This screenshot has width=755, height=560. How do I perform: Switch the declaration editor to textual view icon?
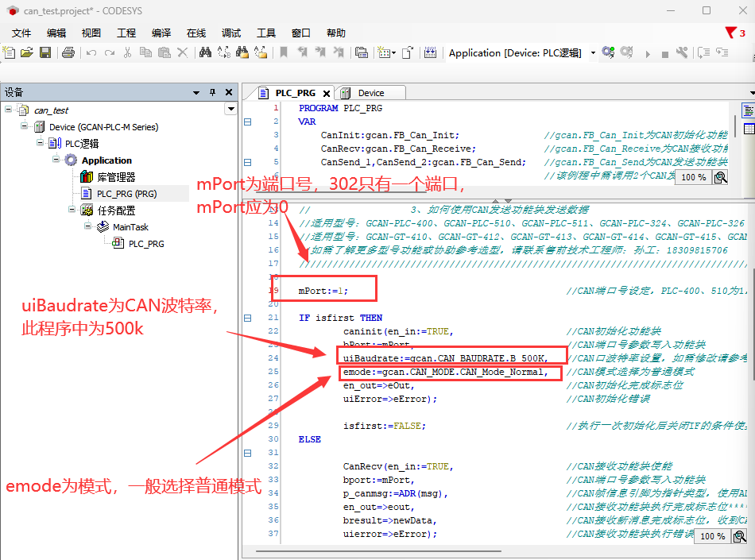[x=749, y=110]
